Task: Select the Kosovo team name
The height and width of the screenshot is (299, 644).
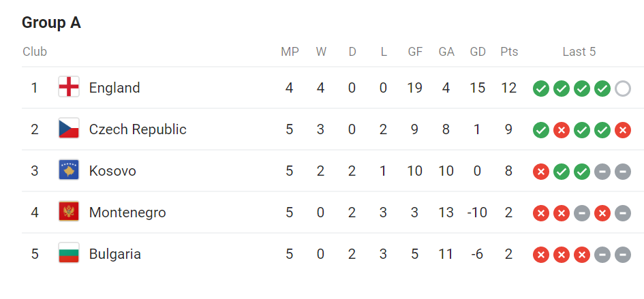Action: coord(112,171)
